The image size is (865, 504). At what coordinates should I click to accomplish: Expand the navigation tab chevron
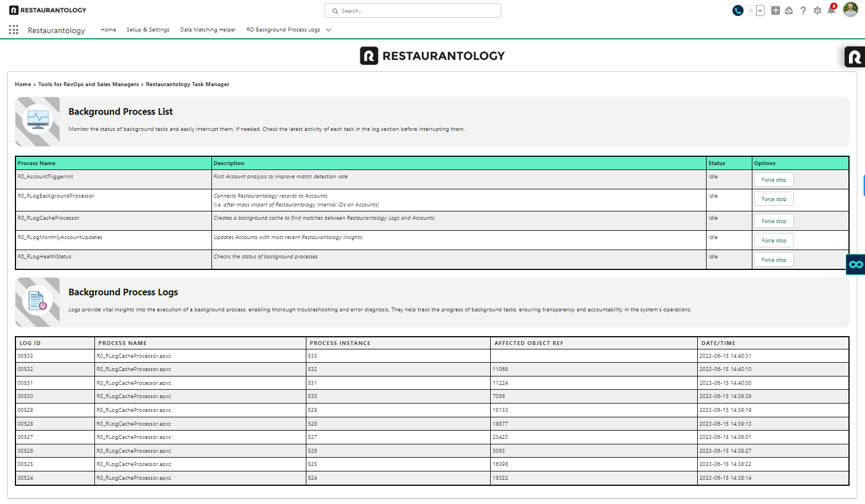tap(328, 30)
